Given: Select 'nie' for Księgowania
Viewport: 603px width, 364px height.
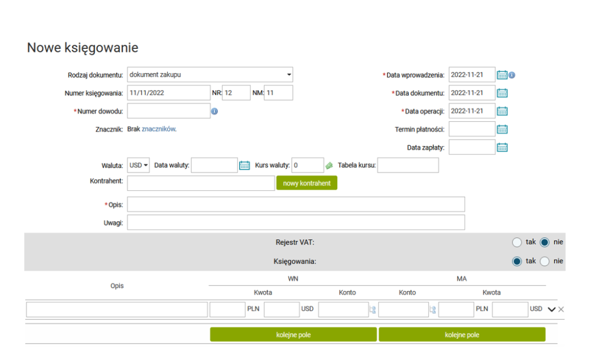Looking at the screenshot, I should [545, 261].
